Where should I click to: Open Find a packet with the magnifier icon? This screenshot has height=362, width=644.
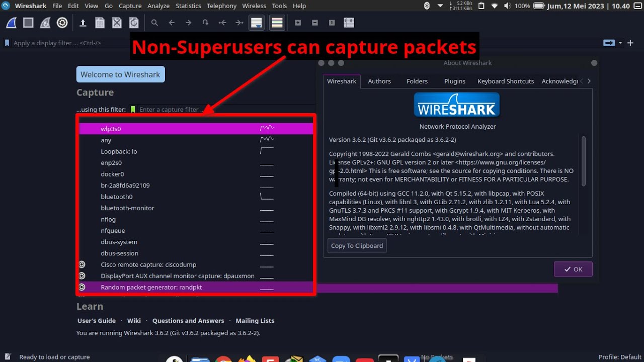(x=154, y=23)
